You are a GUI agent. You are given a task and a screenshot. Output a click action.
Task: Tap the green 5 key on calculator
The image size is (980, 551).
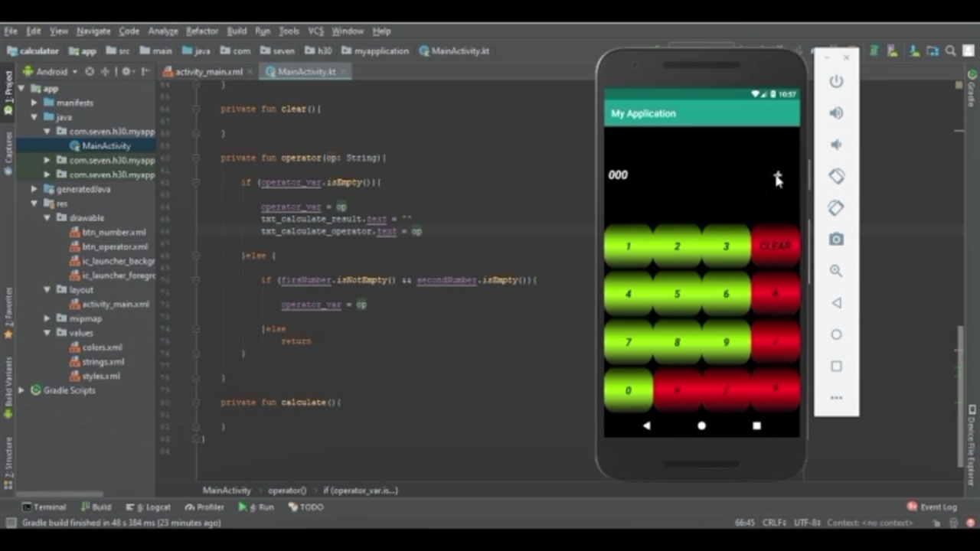pos(677,294)
